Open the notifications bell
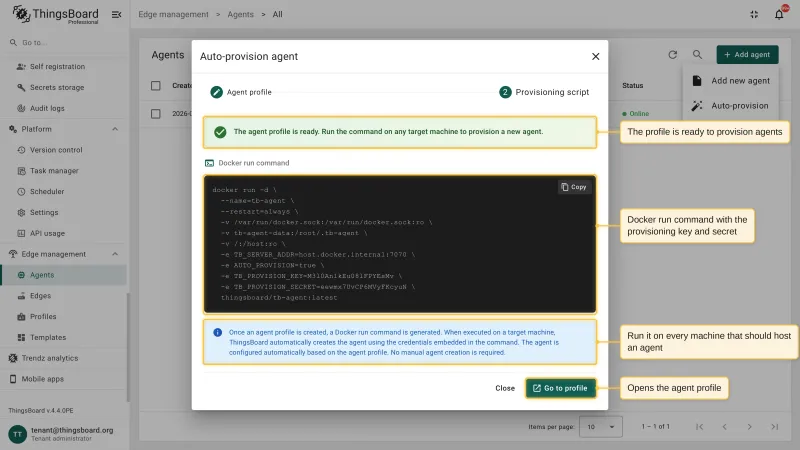 tap(779, 14)
